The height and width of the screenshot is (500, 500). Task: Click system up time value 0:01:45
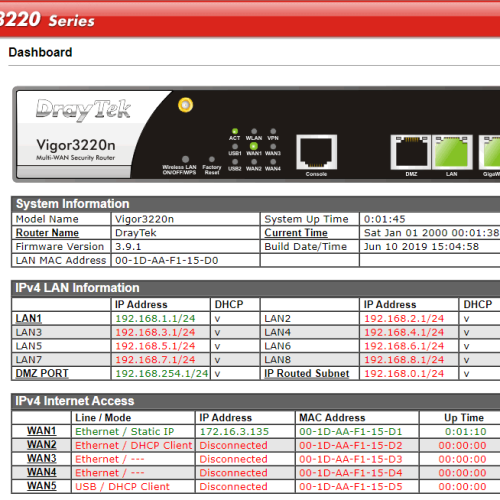point(385,219)
